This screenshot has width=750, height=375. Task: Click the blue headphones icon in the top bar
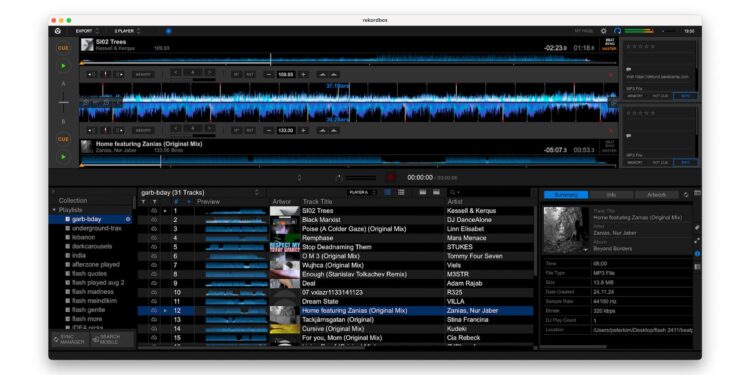[618, 31]
